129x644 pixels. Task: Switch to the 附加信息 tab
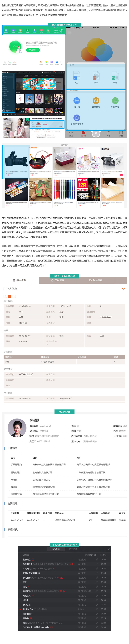tap(96, 280)
